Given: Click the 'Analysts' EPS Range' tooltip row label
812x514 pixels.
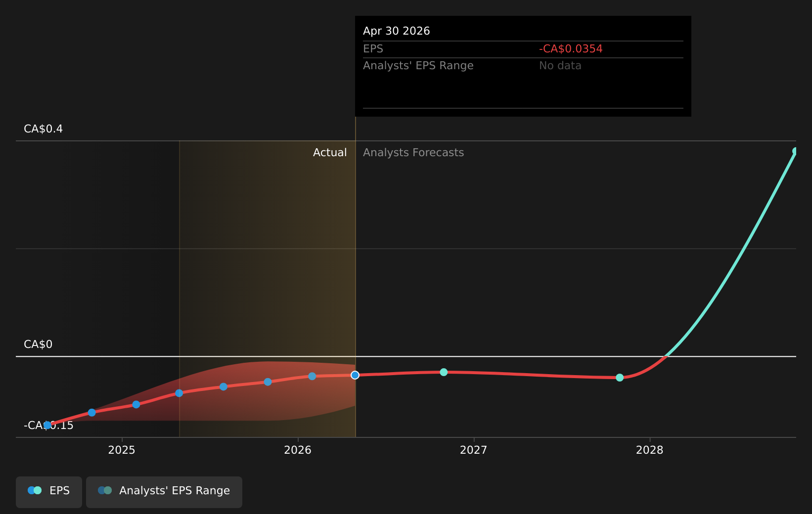Looking at the screenshot, I should [418, 66].
